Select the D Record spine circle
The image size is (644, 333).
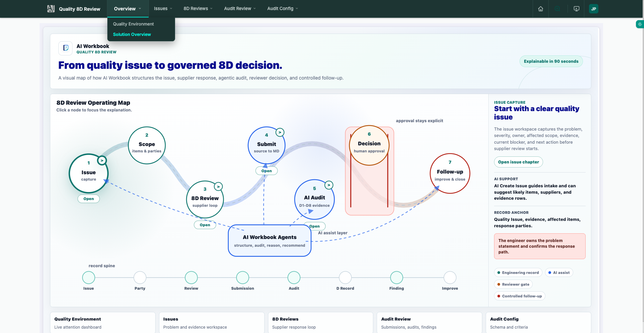coord(345,278)
